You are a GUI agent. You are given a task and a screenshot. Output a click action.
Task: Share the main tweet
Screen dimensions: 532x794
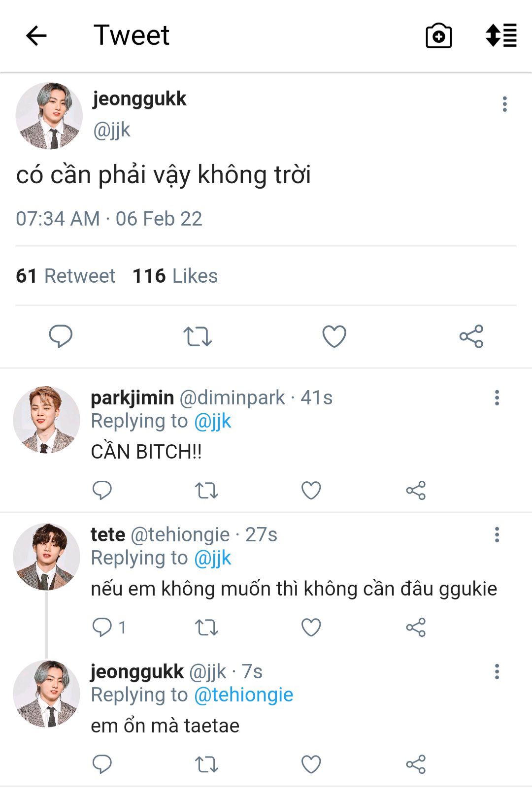(471, 336)
